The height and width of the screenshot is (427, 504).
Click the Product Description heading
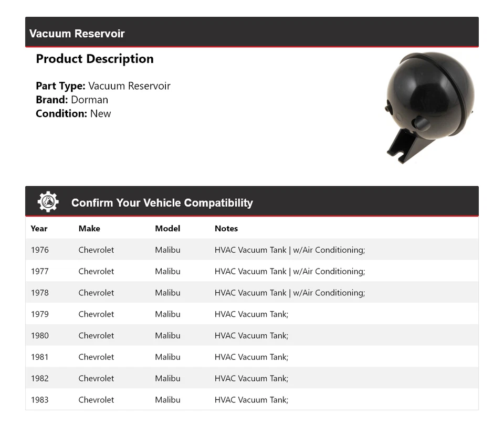(94, 59)
